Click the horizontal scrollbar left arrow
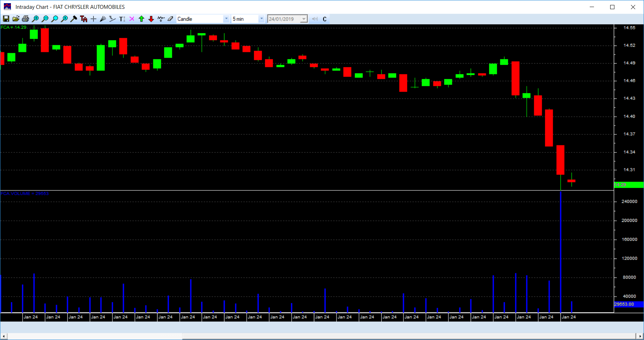This screenshot has height=340, width=644. click(x=4, y=336)
